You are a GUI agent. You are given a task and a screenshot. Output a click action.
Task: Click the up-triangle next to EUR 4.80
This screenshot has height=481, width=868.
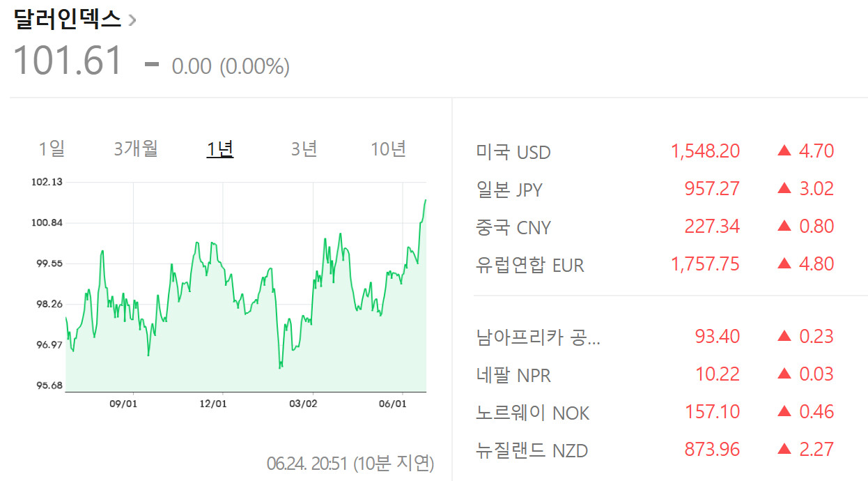[x=784, y=264]
